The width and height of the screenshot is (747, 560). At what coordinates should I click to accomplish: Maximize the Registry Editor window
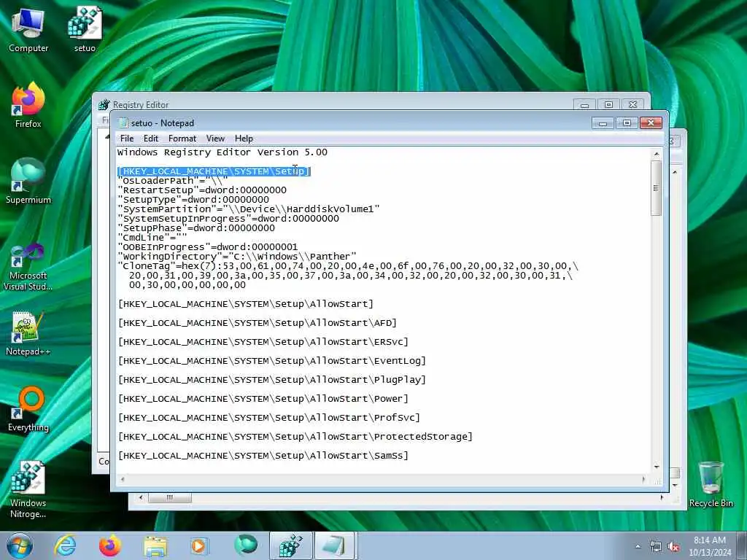coord(608,104)
